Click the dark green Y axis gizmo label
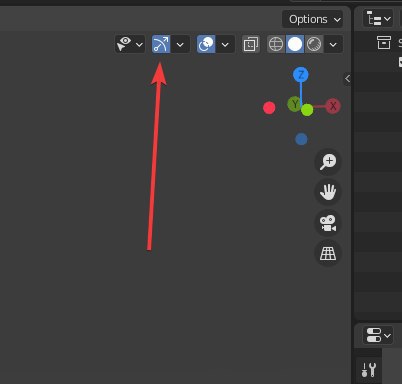The width and height of the screenshot is (402, 384). click(x=294, y=104)
